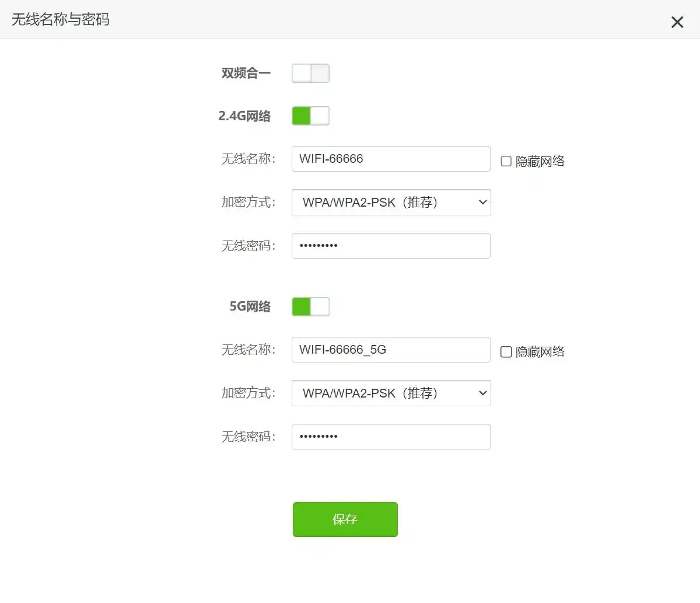Click the 5G网络 section label
Image resolution: width=700 pixels, height=603 pixels.
point(250,307)
